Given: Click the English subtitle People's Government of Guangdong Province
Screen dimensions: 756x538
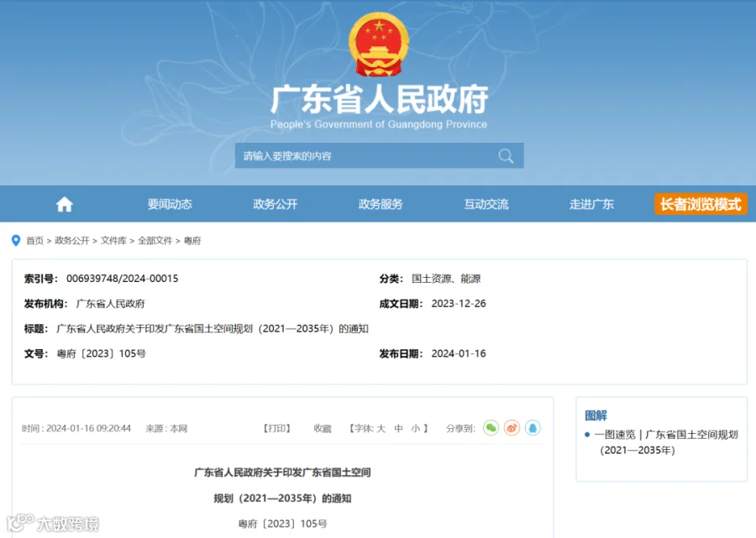Looking at the screenshot, I should tap(379, 124).
